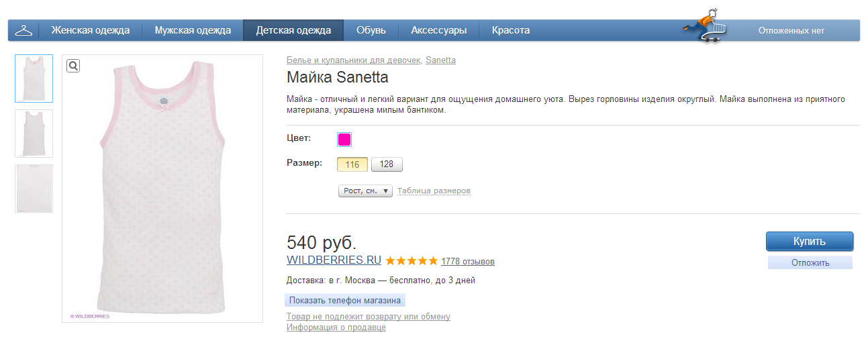868x353 pixels.
Task: Open Аксессуары menu tab
Action: 439,30
